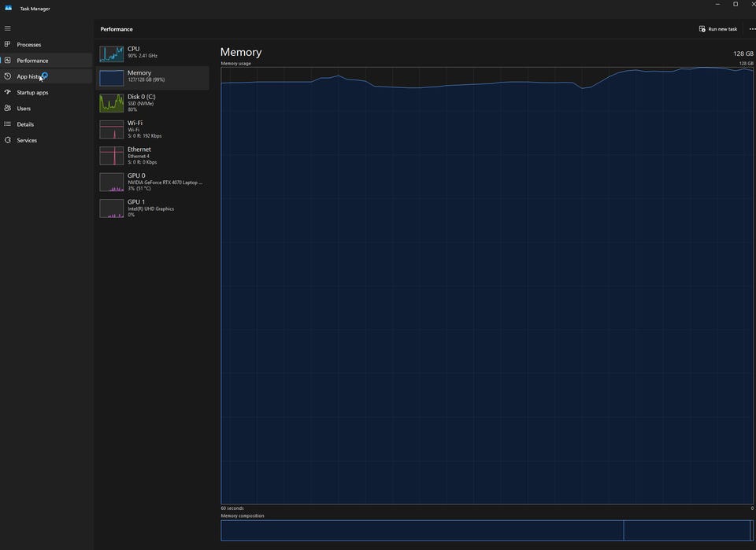This screenshot has height=550, width=756.
Task: Click the Startup apps gauge icon
Action: coord(8,92)
